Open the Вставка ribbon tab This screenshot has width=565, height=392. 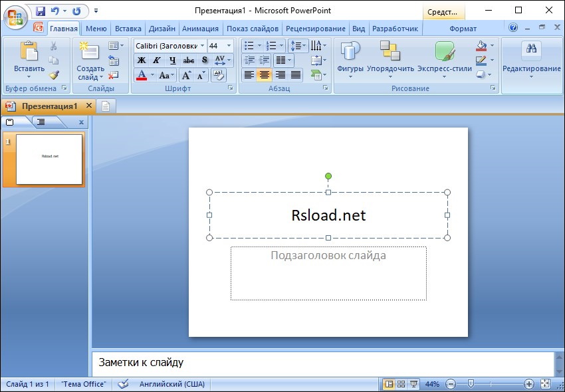(128, 29)
